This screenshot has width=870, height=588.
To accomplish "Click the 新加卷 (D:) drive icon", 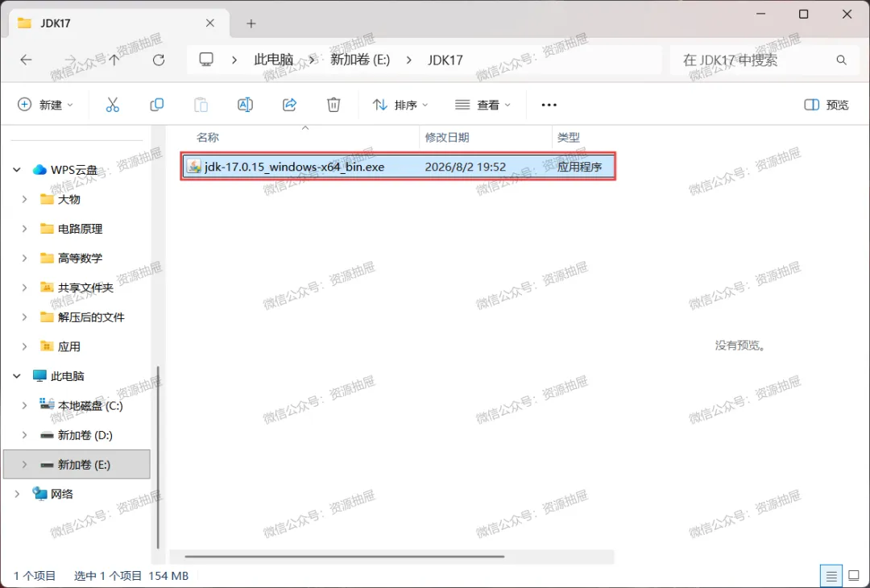I will pyautogui.click(x=48, y=436).
